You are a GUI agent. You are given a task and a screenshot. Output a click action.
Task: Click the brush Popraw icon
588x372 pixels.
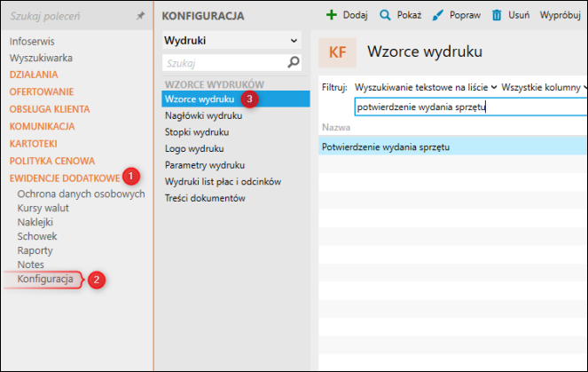click(437, 15)
